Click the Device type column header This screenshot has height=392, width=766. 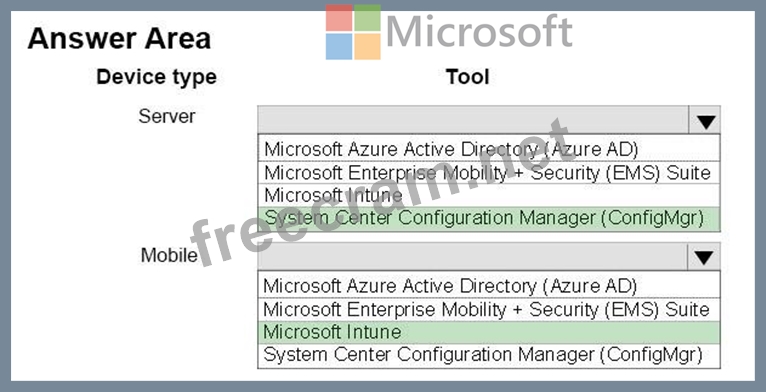156,77
